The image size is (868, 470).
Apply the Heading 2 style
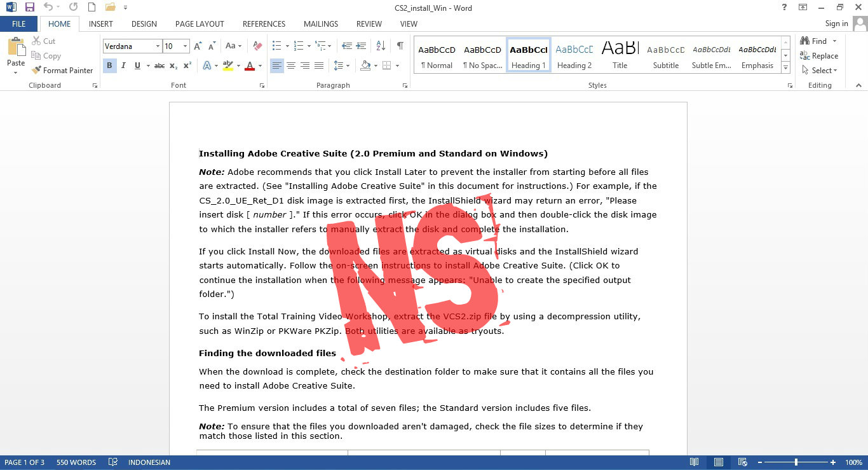(574, 55)
